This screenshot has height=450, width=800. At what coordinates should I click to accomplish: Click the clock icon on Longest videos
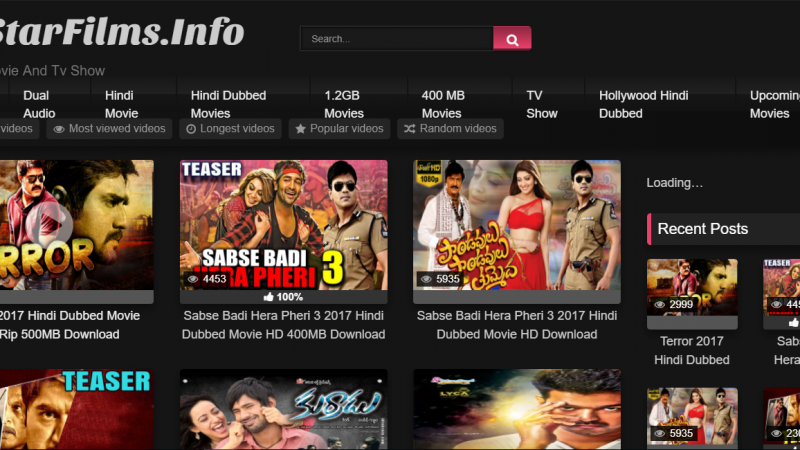coord(191,129)
